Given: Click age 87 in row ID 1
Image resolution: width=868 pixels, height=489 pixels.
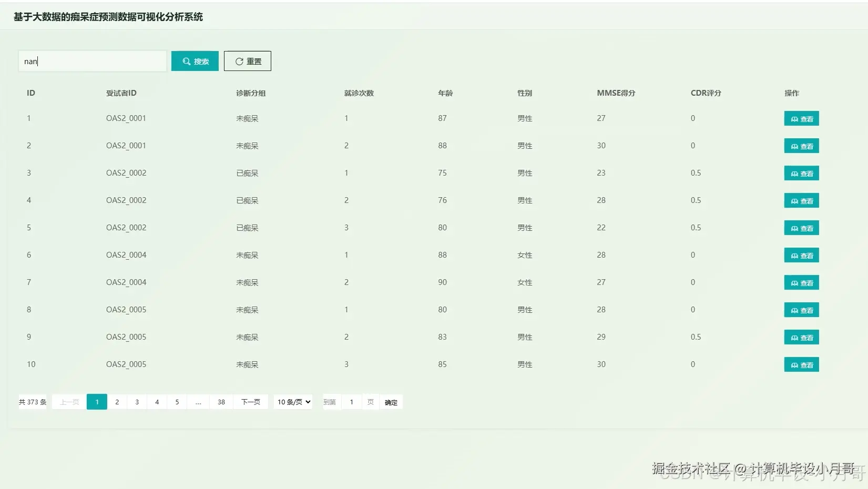Looking at the screenshot, I should [443, 118].
